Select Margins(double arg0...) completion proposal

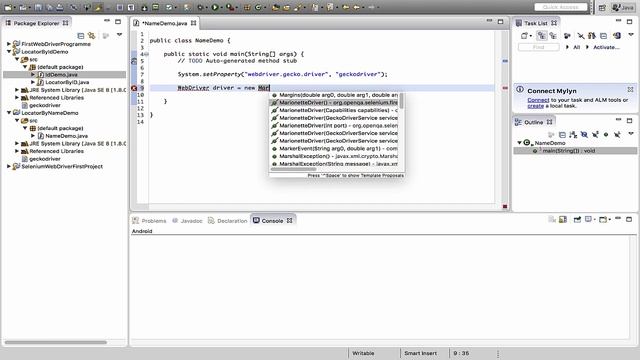click(x=334, y=95)
